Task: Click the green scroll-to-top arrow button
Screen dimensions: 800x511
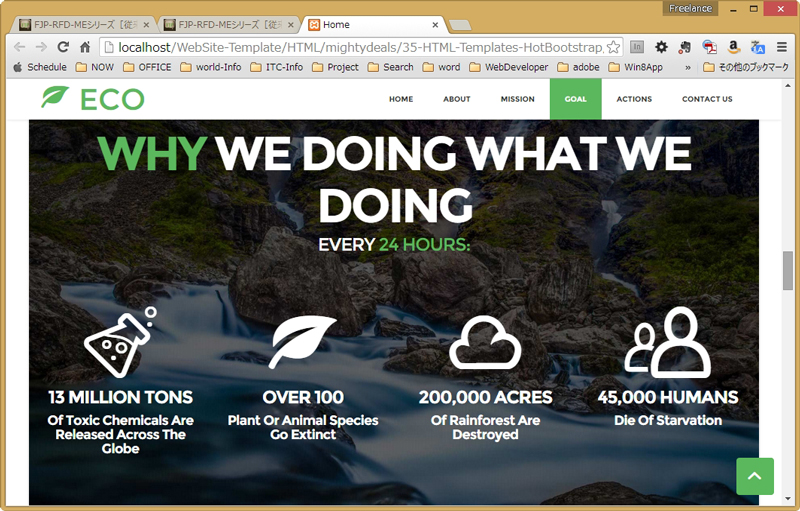Action: click(x=754, y=476)
